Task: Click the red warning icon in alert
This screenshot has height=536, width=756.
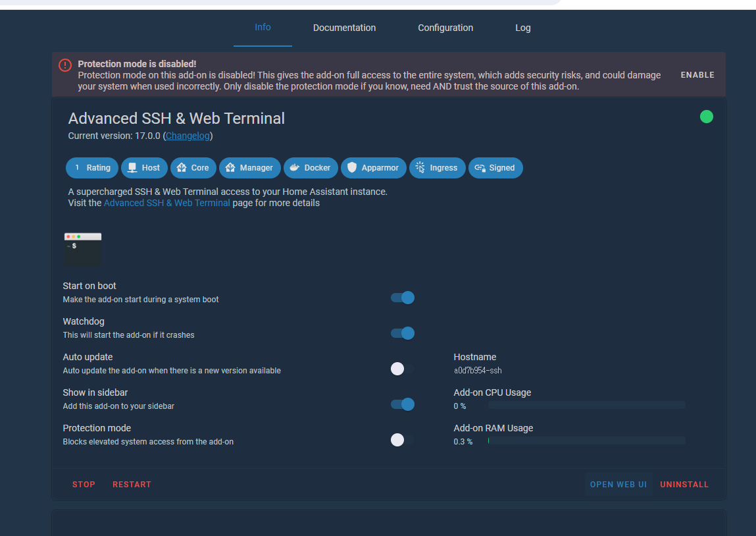Action: [x=65, y=65]
